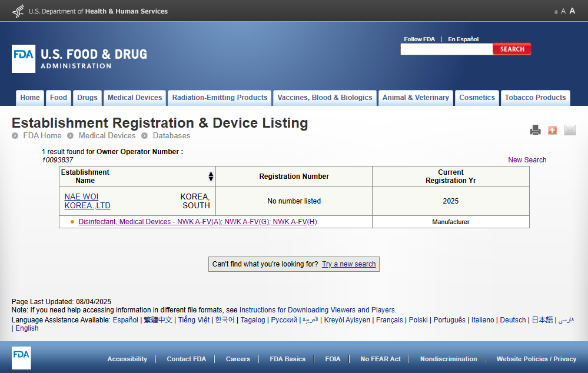
Task: Click the HHS eagle logo
Action: [x=18, y=11]
